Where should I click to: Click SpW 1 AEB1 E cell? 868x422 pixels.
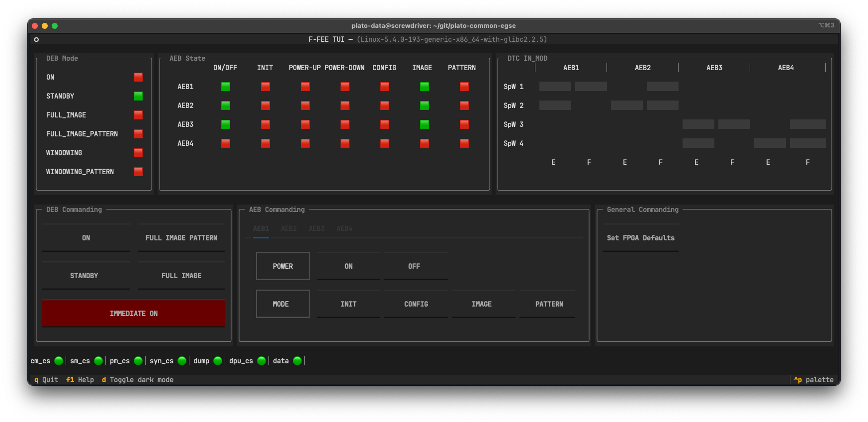(x=555, y=87)
